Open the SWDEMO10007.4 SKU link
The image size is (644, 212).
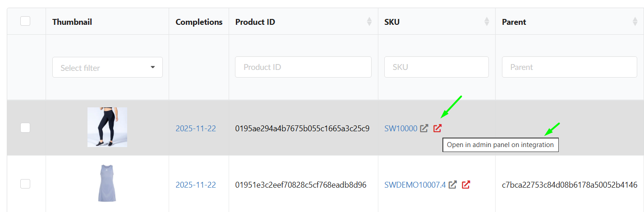tap(414, 184)
